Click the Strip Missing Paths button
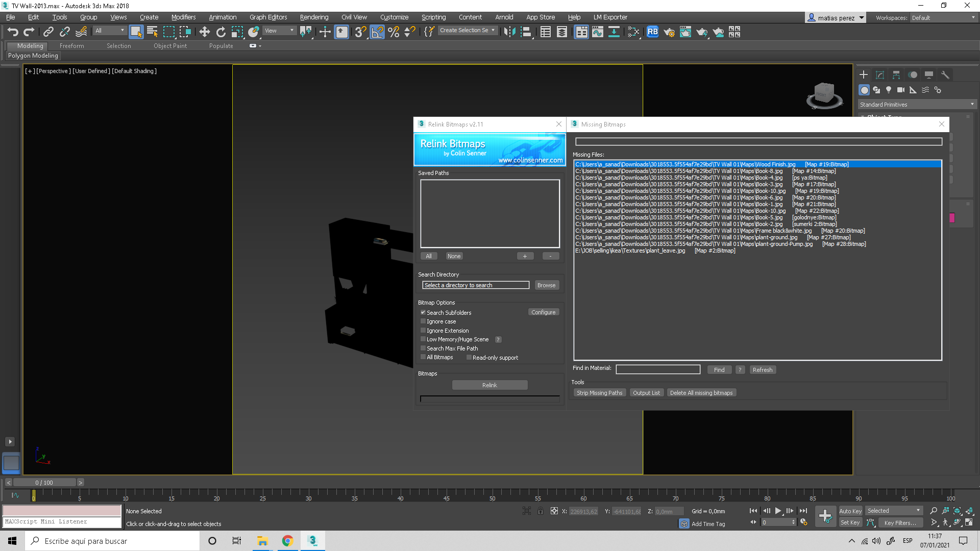 coord(599,393)
